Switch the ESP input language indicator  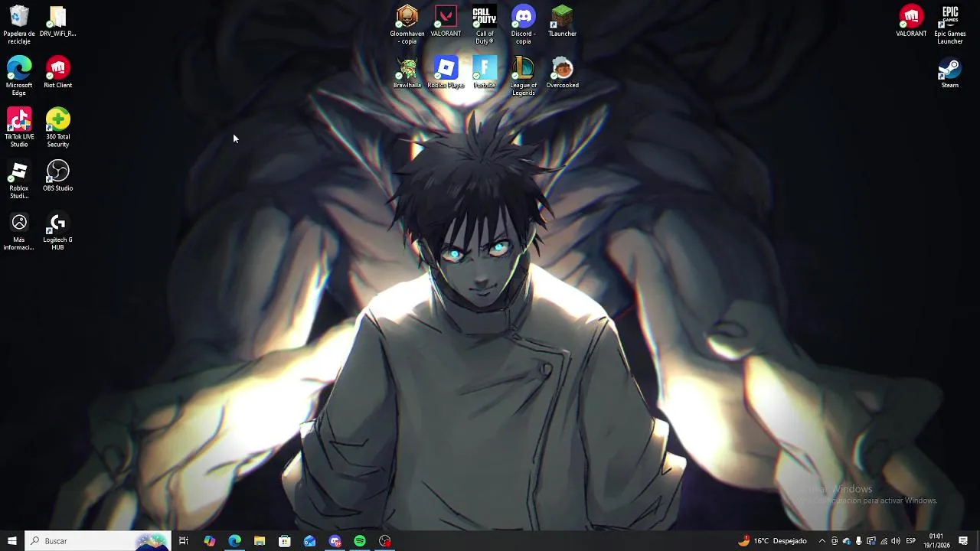[911, 541]
